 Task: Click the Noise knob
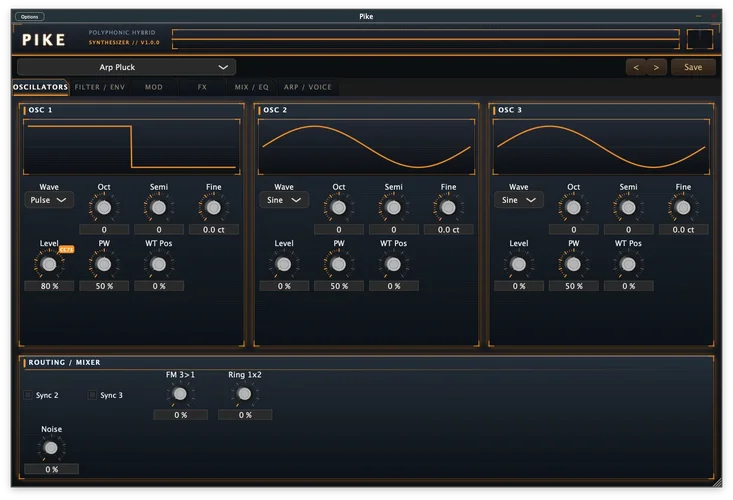click(51, 448)
